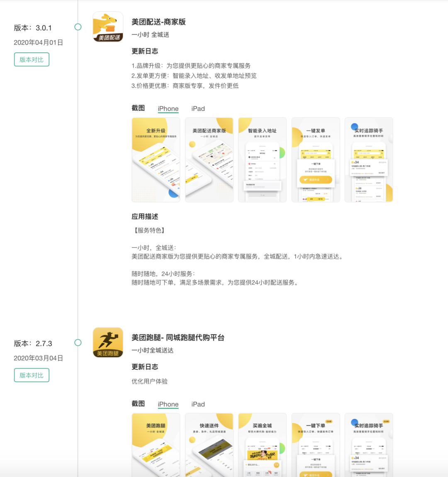Click the version label 版本：2.7.3
Viewport: 448px width, 477px height.
click(x=33, y=344)
